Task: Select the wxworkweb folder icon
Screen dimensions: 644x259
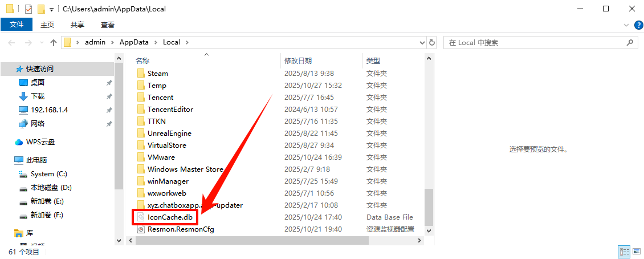Action: pos(141,193)
